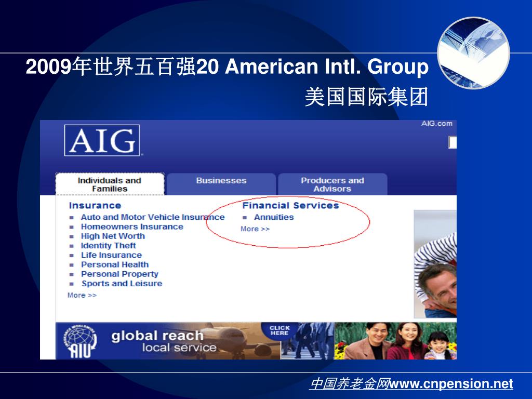532x399 pixels.
Task: Open the Individuals and Families tab
Action: pos(110,184)
